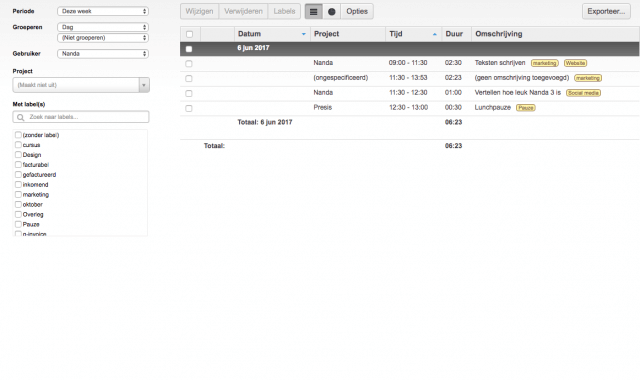Open the Groeperen dropdown set to Dag
The image size is (640, 380).
tap(103, 27)
